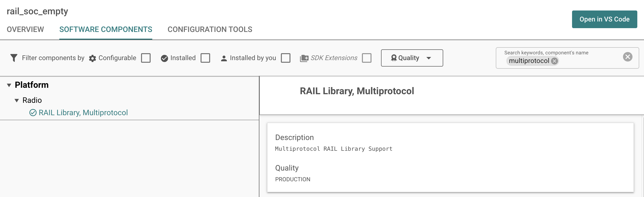644x197 pixels.
Task: Click the SDK Extensions folder icon
Action: click(304, 58)
